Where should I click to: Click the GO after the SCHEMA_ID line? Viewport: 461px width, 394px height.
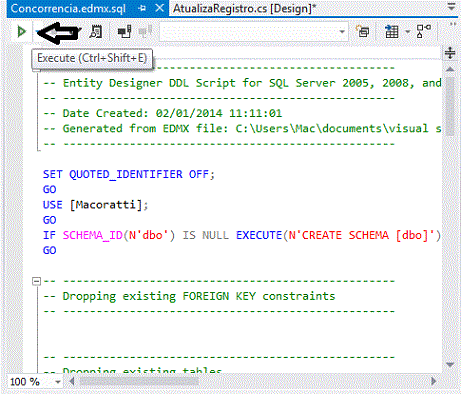pos(49,250)
